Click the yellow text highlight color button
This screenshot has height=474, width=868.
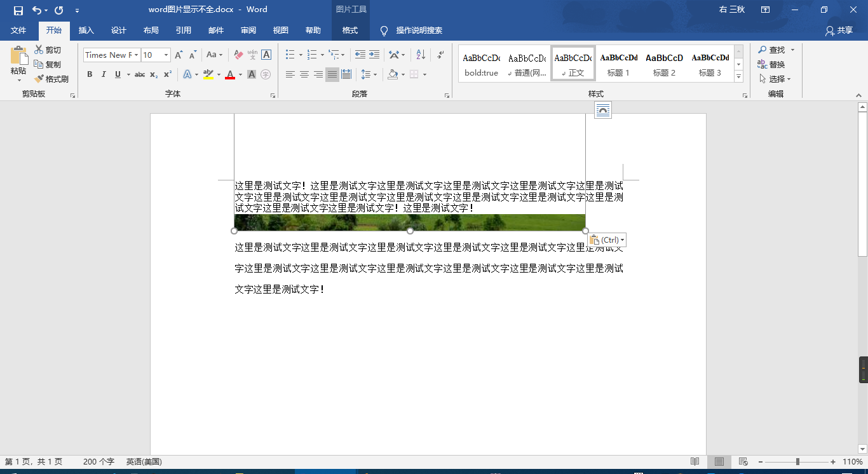[208, 74]
